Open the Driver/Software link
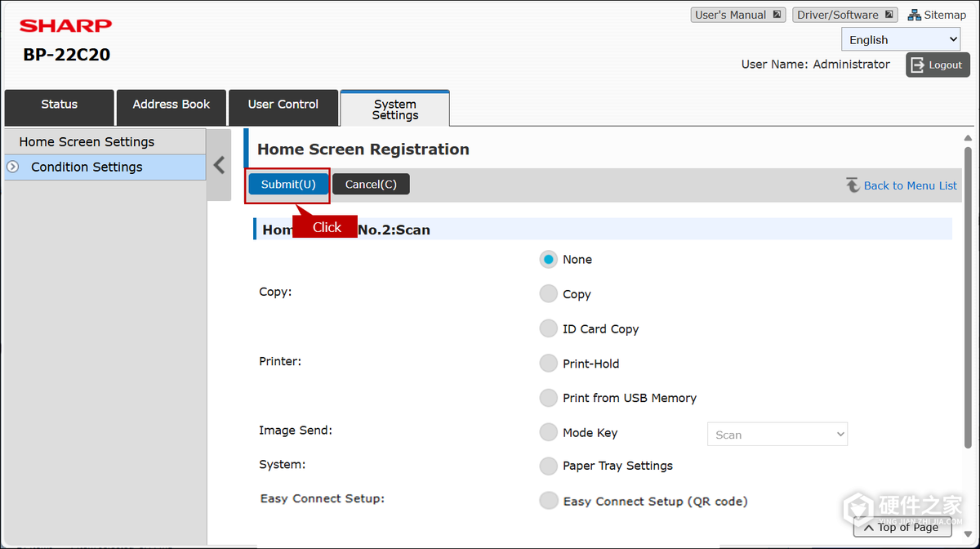 [845, 15]
